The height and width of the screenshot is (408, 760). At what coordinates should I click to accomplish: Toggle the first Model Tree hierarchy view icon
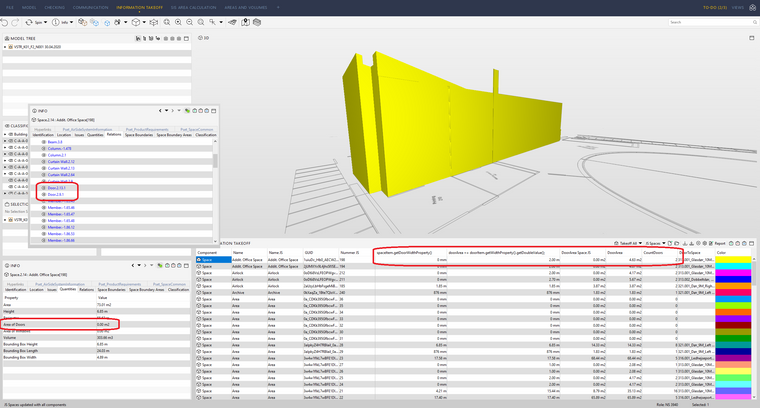(138, 38)
